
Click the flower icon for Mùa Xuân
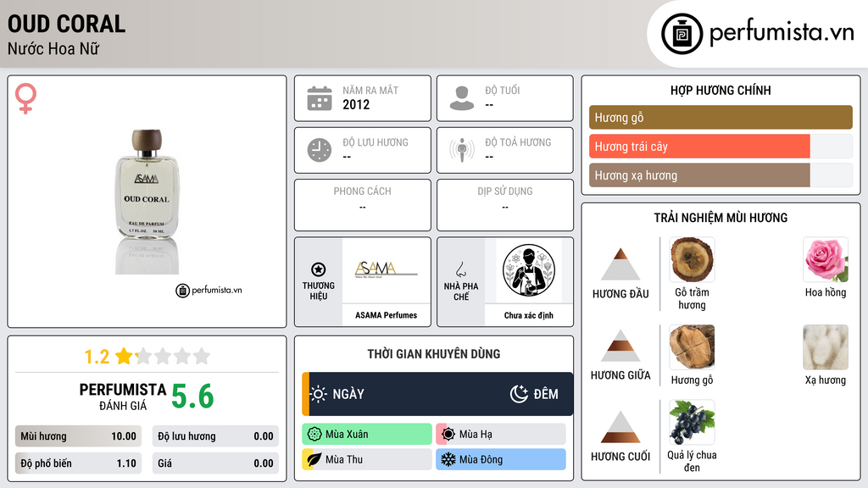[314, 435]
